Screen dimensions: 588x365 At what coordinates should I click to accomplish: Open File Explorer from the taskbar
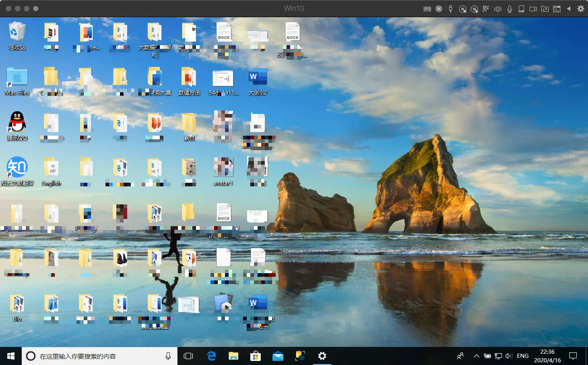[x=234, y=356]
